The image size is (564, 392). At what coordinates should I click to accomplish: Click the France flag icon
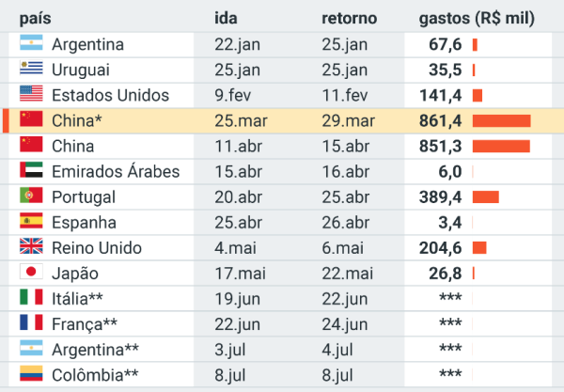[x=32, y=323]
